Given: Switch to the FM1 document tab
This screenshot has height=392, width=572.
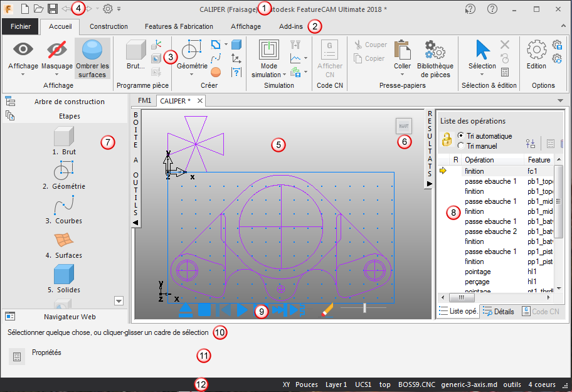Looking at the screenshot, I should (144, 100).
